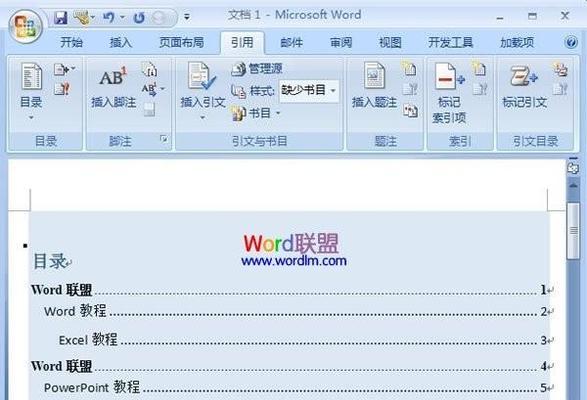587x400 pixels.
Task: Open Word help question mark icon
Action: pyautogui.click(x=571, y=42)
